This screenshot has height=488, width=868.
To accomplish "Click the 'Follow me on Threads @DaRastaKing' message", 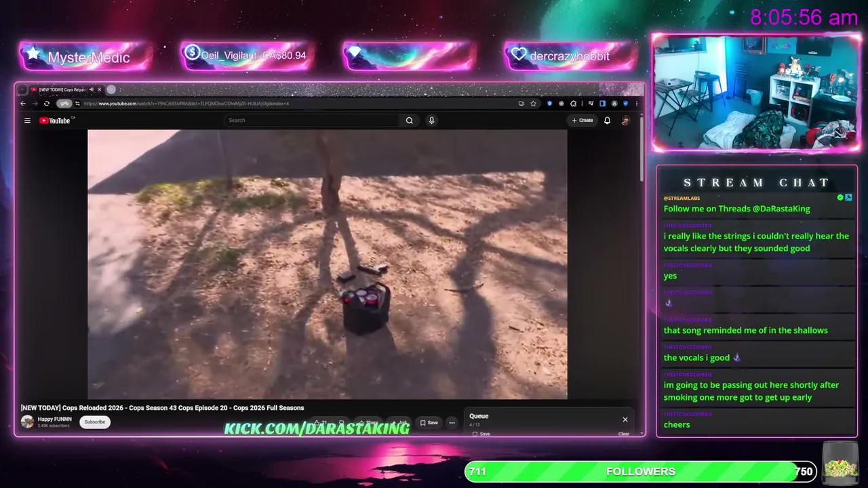I will click(x=737, y=209).
